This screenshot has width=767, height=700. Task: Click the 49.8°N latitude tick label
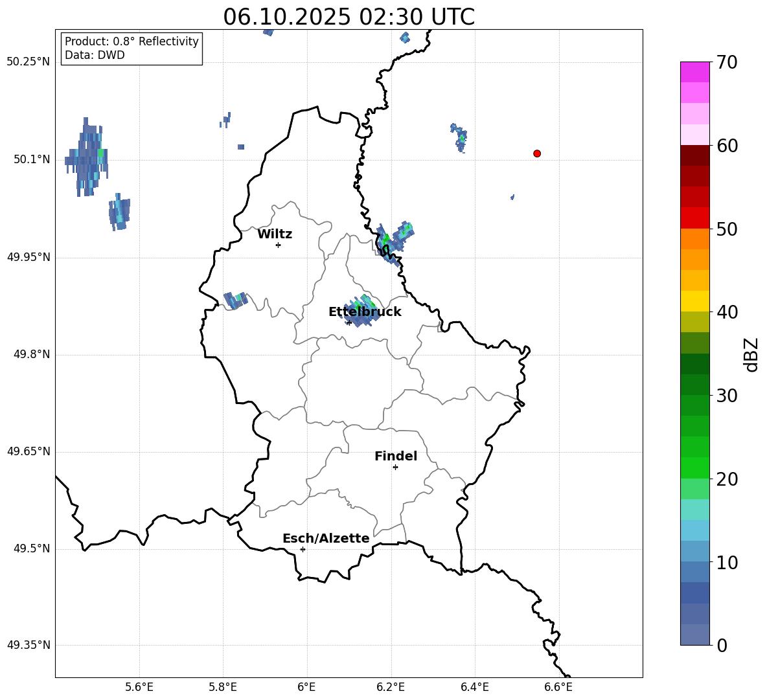[x=29, y=354]
